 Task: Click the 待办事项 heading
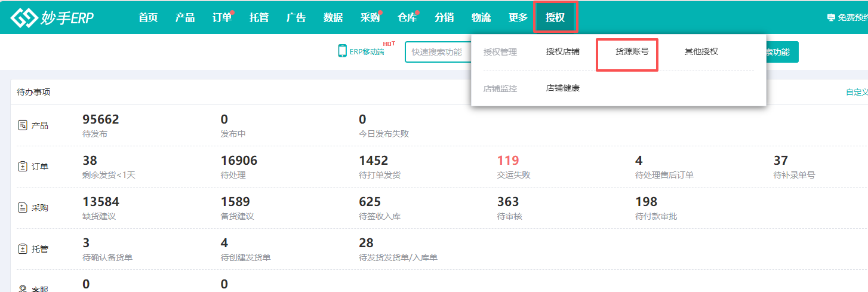33,92
